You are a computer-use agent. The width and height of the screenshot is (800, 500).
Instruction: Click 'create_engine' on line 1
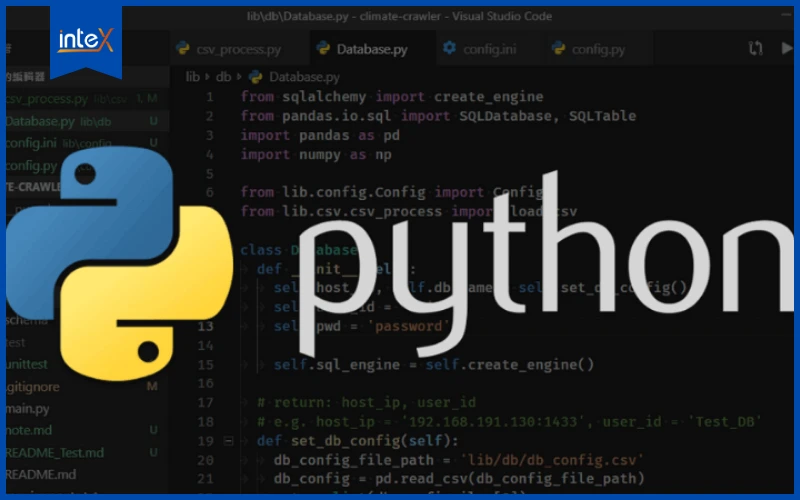(489, 97)
